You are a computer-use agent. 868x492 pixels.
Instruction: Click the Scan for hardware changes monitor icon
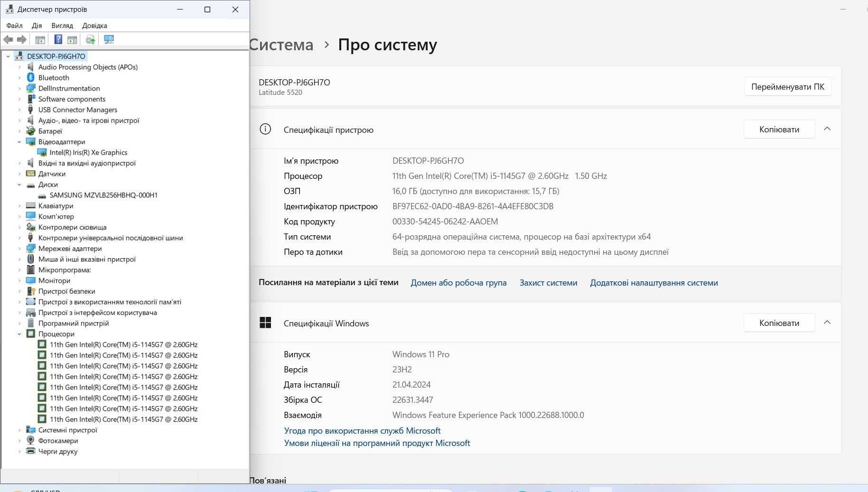109,39
